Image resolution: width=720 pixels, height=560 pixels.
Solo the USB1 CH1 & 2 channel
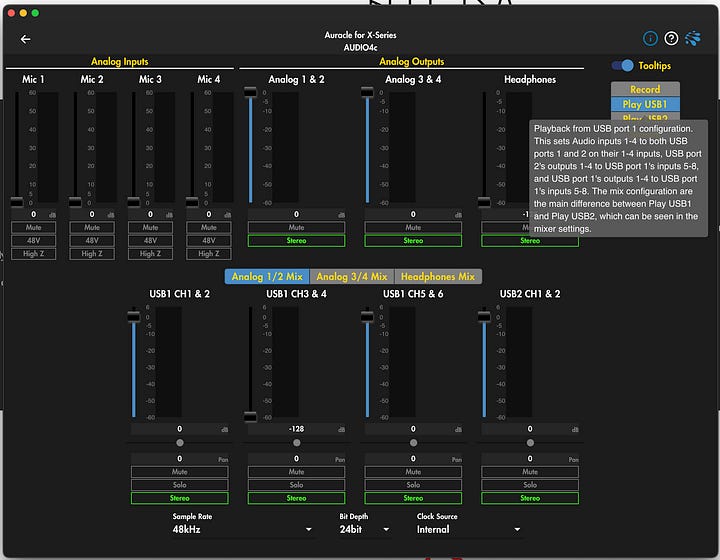point(180,485)
